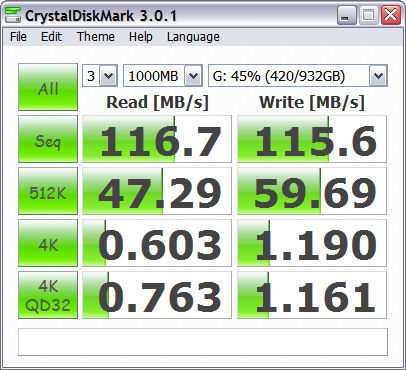Viewport: 406px width, 370px height.
Task: Click the 512K write result 59.69
Action: click(312, 191)
